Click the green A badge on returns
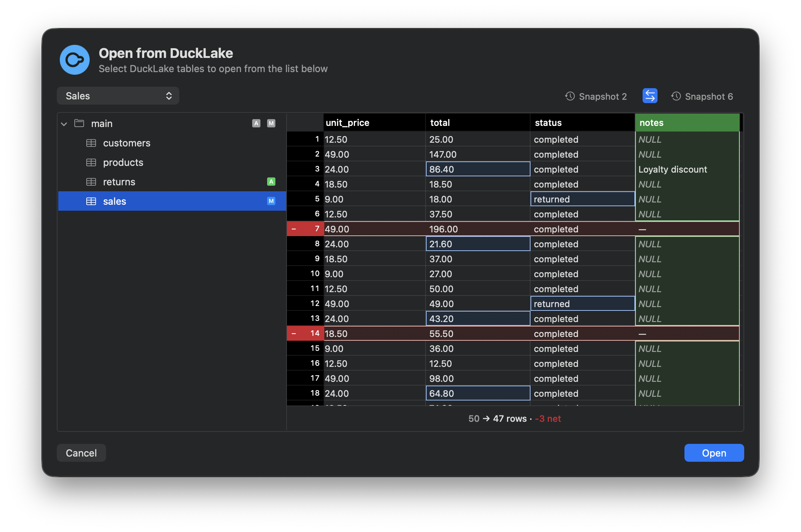Screen dimensions: 801x532 pos(271,182)
